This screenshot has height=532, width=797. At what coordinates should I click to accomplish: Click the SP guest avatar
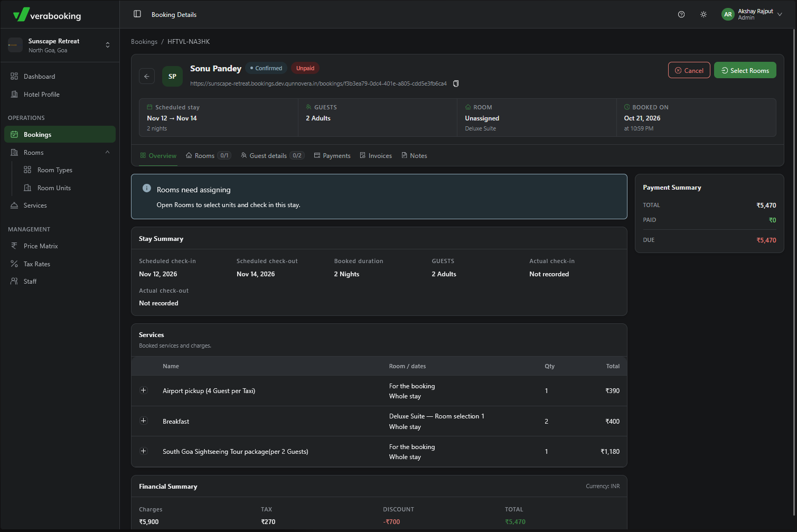172,76
